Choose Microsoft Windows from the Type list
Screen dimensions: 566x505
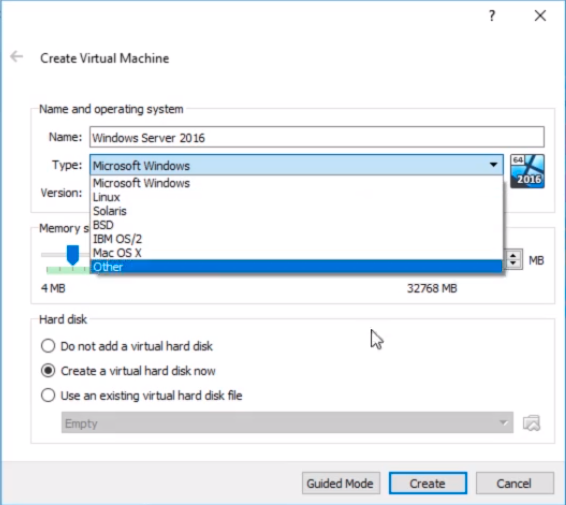click(296, 183)
